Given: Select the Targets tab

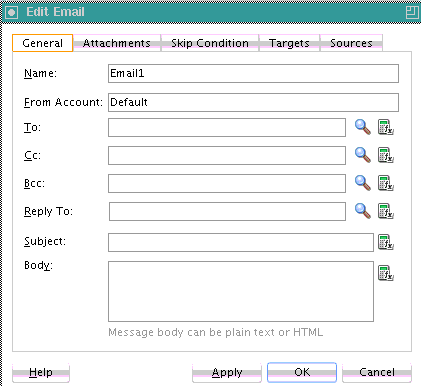Looking at the screenshot, I should pyautogui.click(x=289, y=43).
